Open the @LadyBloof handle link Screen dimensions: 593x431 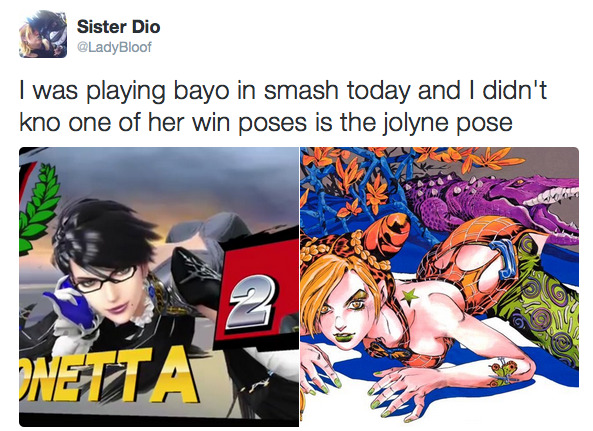(x=114, y=47)
